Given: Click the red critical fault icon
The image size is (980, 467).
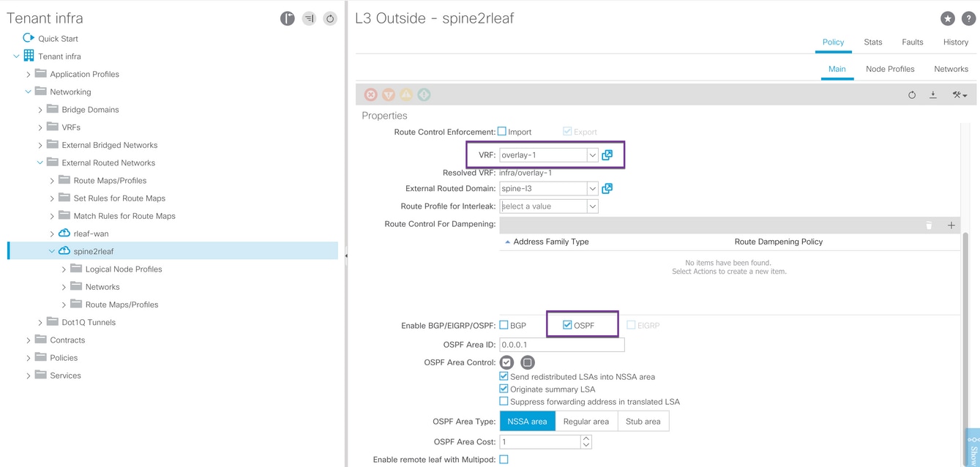Looking at the screenshot, I should (x=371, y=94).
